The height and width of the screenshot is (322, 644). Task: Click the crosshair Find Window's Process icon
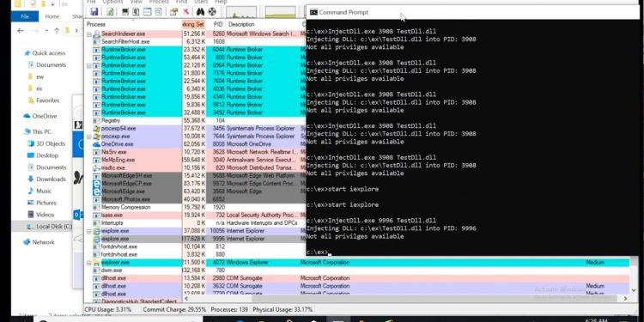pos(212,11)
